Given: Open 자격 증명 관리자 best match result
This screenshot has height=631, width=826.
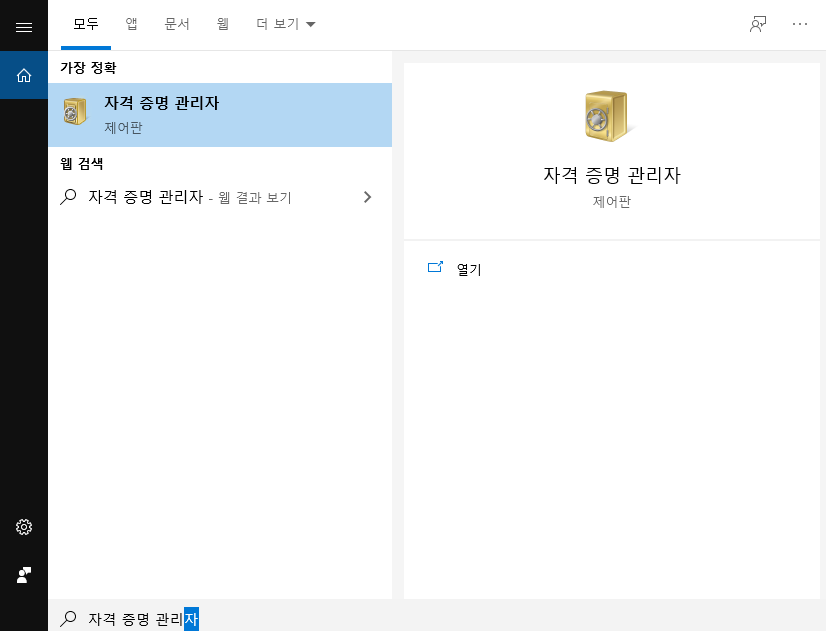Looking at the screenshot, I should (220, 115).
